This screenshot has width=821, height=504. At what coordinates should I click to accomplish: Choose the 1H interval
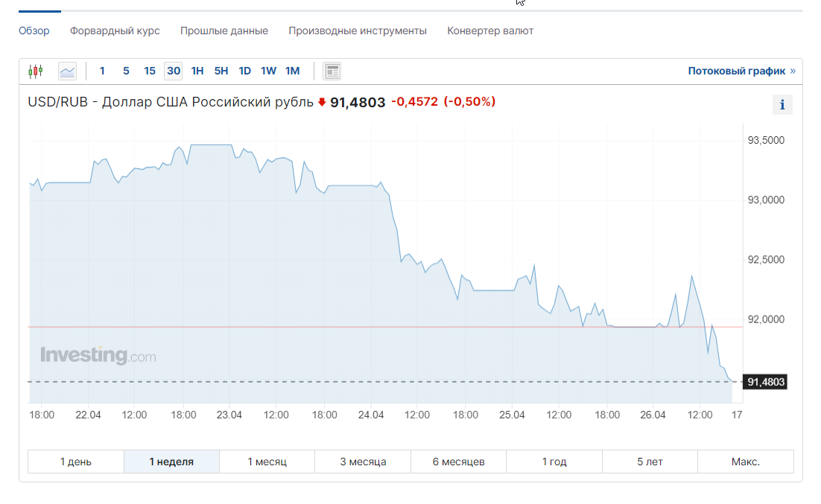(197, 71)
